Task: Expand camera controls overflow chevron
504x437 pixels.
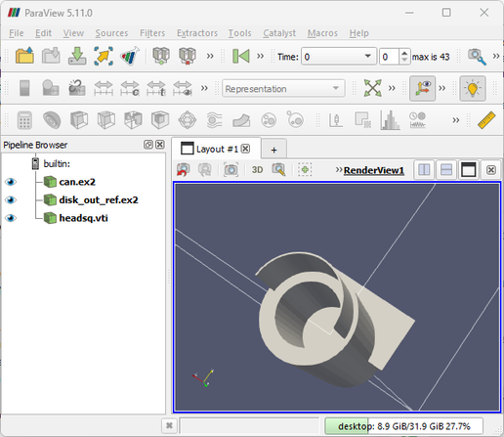Action: [x=392, y=88]
